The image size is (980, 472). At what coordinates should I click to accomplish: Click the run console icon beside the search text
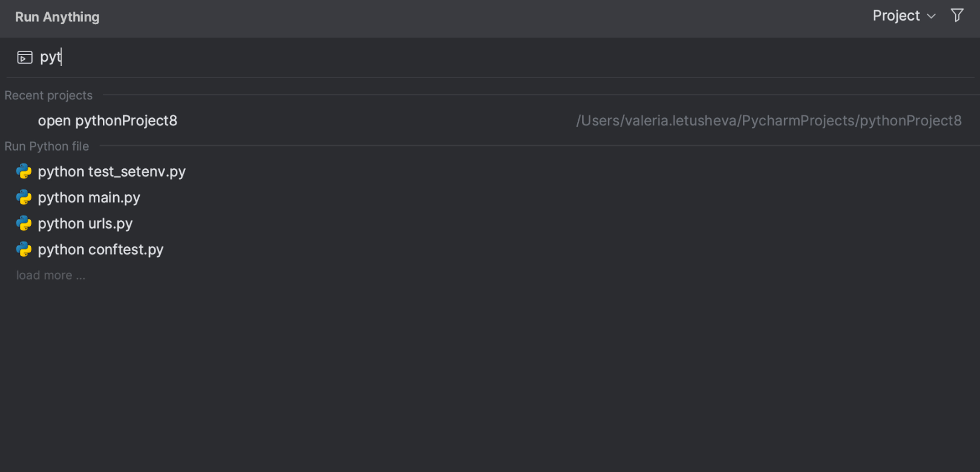coord(25,57)
